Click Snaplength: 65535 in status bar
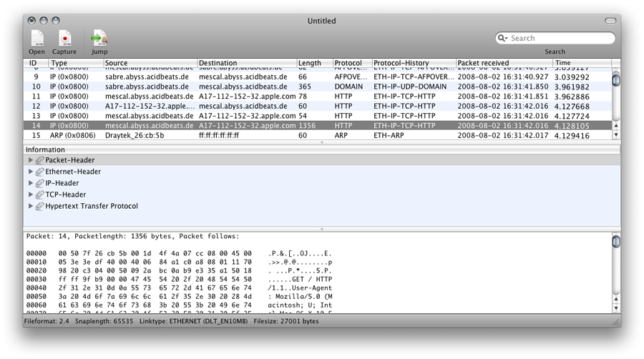 pyautogui.click(x=104, y=321)
